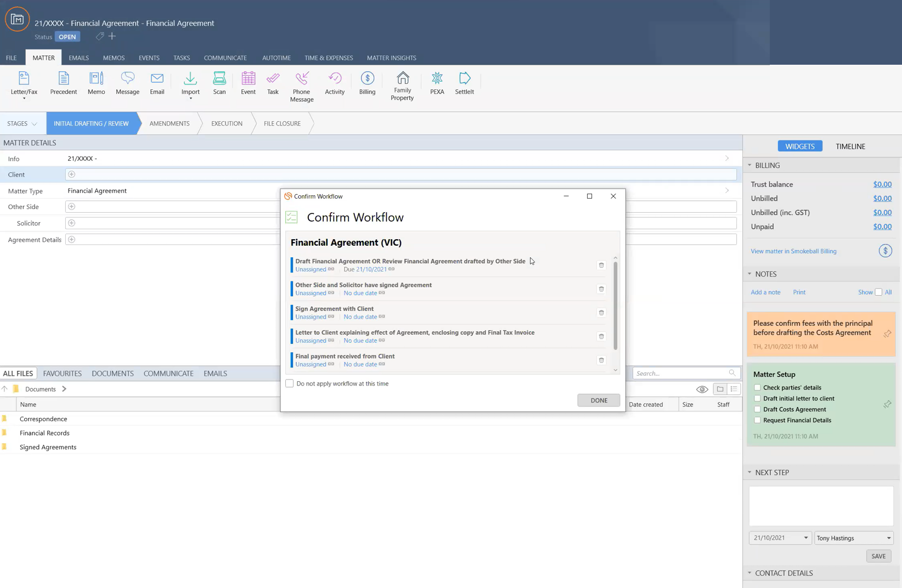Expand the Info row chevron
The image size is (902, 588).
727,159
